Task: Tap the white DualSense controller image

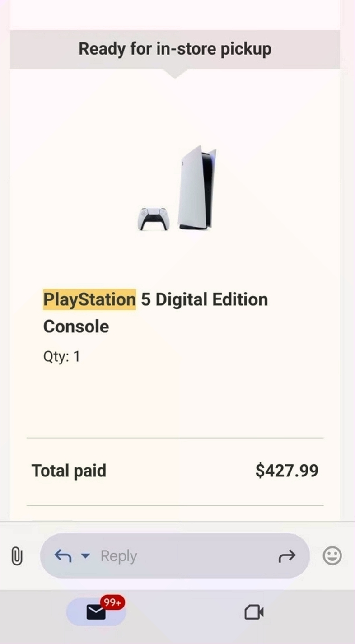Action: pos(154,219)
